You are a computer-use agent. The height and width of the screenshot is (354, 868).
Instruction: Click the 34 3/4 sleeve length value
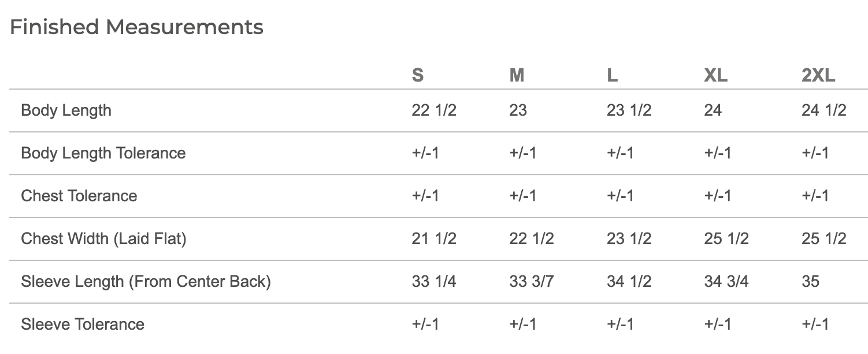pos(726,281)
